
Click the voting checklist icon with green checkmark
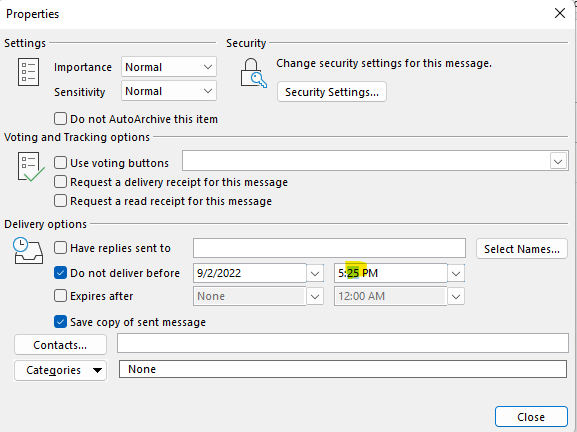tap(31, 167)
